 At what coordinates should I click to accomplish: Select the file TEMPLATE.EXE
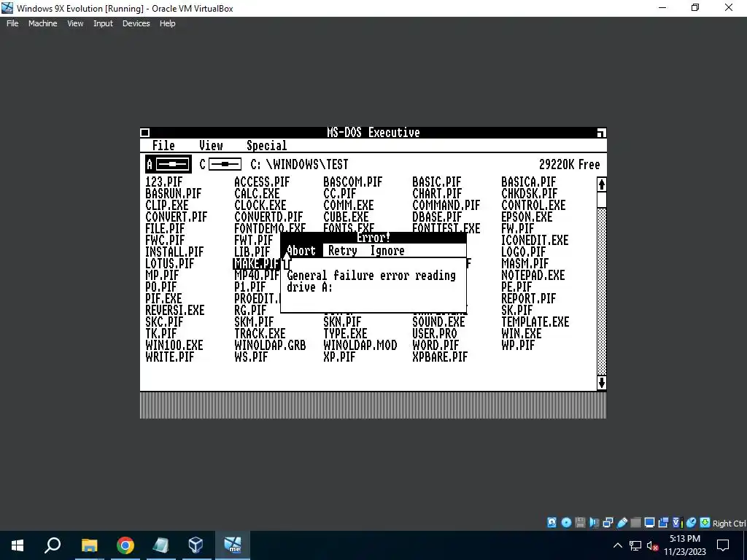[535, 322]
